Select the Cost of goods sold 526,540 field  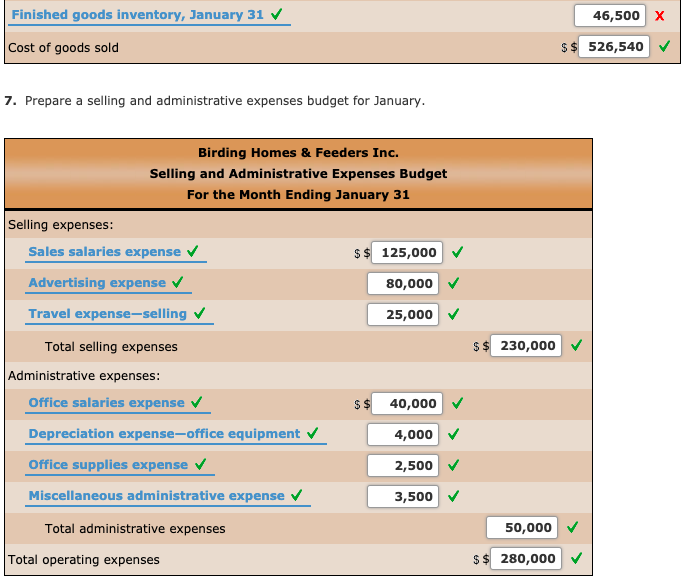(x=614, y=46)
